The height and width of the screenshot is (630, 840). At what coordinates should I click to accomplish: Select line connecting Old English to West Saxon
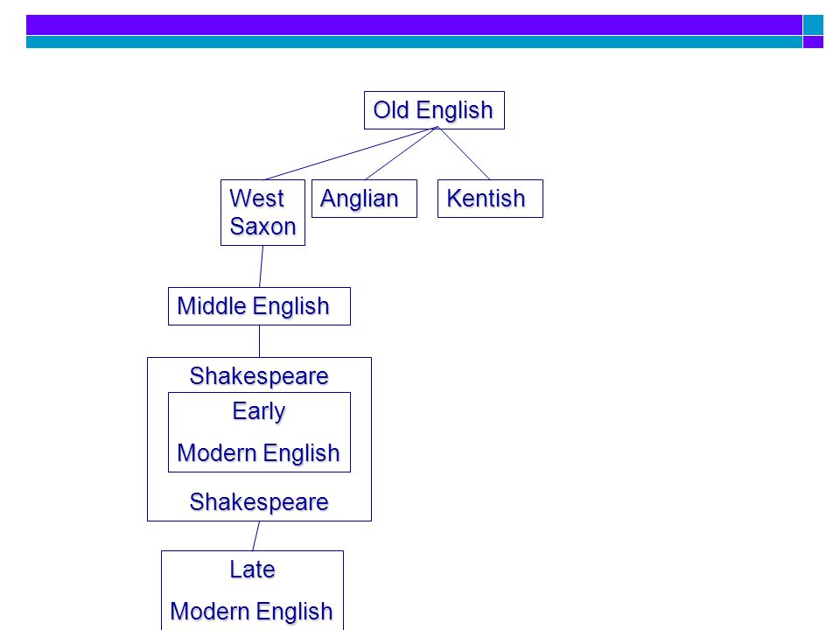pos(350,154)
